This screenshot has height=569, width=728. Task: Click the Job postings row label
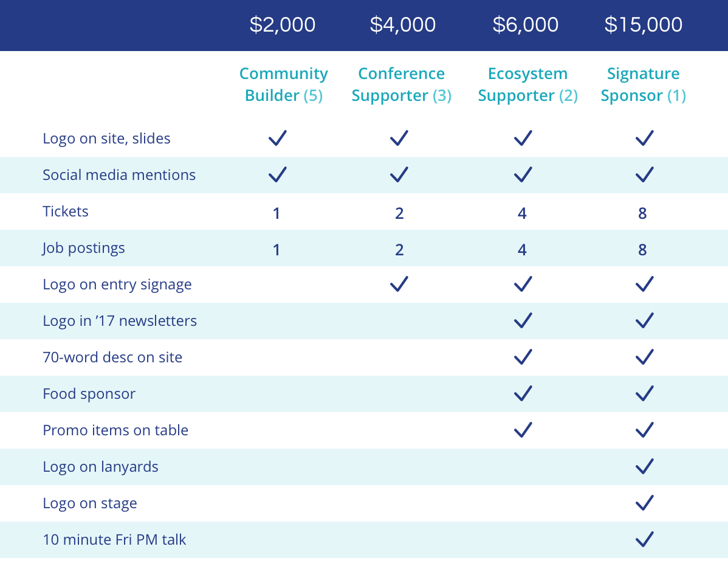pyautogui.click(x=84, y=248)
